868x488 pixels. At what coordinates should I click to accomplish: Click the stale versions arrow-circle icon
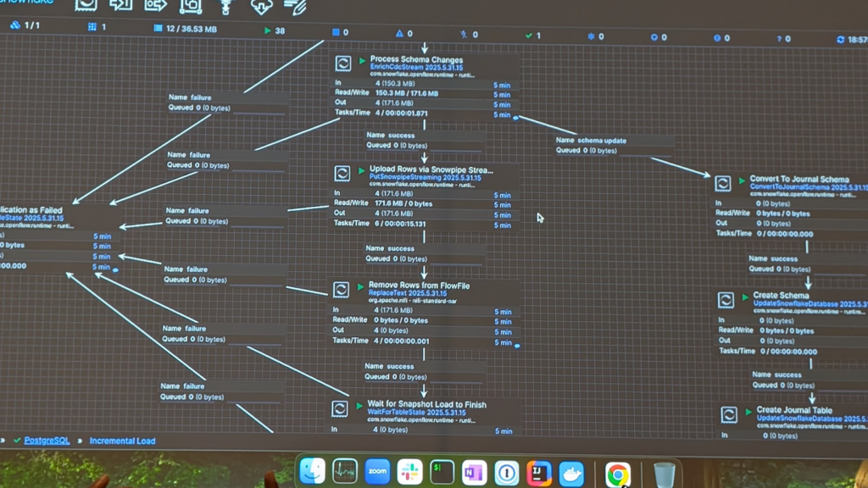[654, 37]
